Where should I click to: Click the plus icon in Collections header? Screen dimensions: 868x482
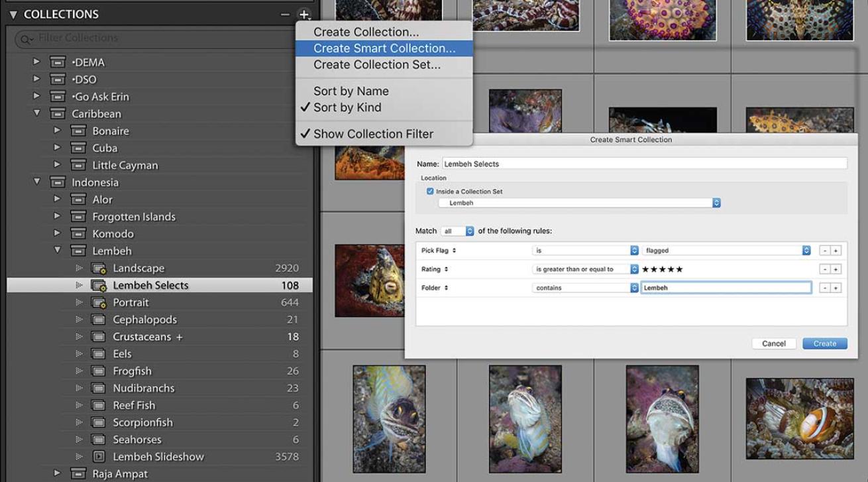[303, 14]
